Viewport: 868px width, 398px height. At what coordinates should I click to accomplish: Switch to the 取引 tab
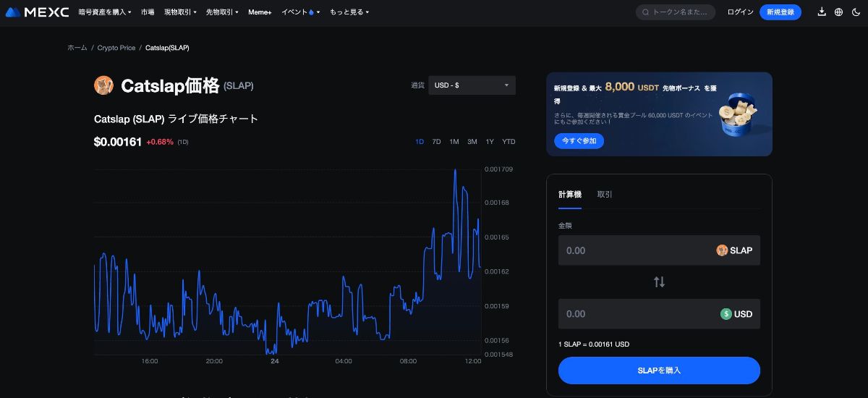[x=605, y=195]
